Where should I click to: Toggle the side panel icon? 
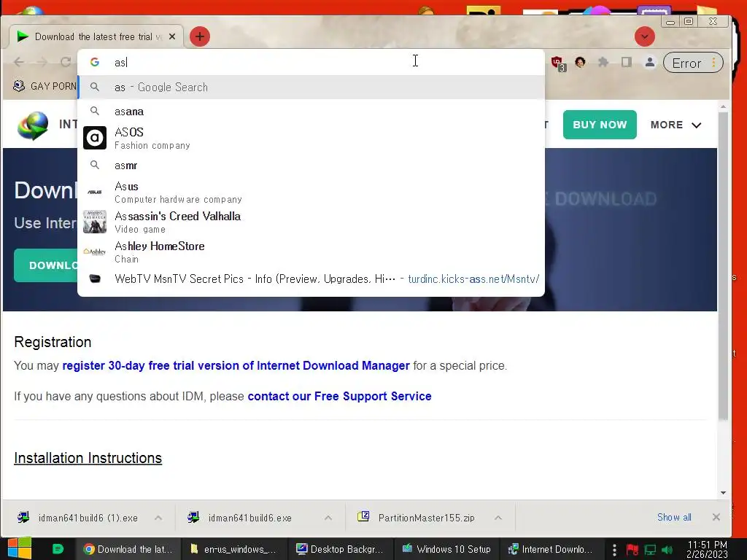coord(627,63)
